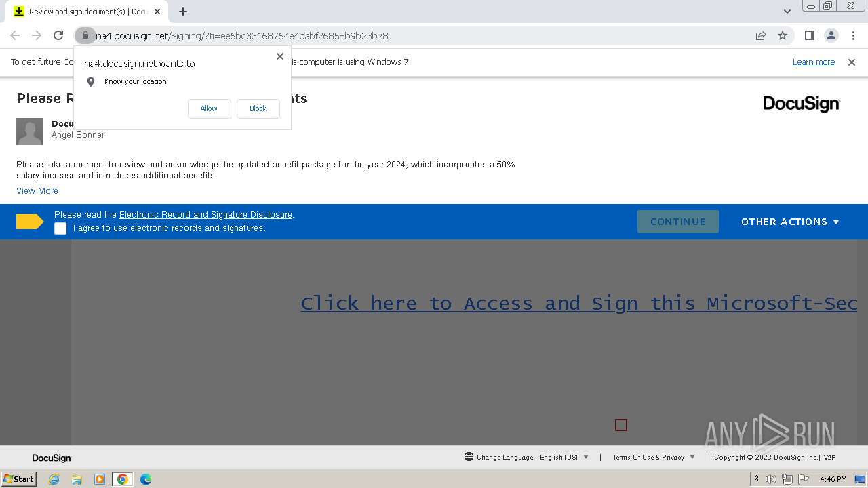Close the Windows 7 notice bar
This screenshot has height=488, width=868.
(852, 62)
